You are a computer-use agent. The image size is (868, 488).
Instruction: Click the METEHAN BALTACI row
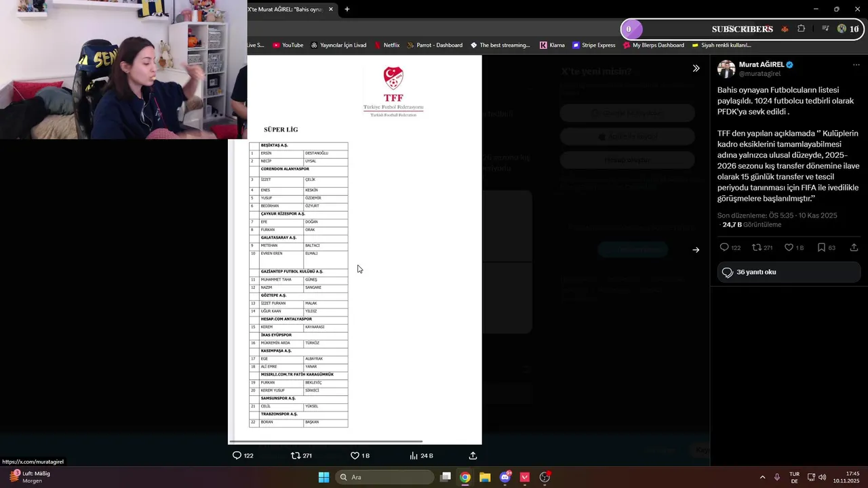(x=298, y=245)
